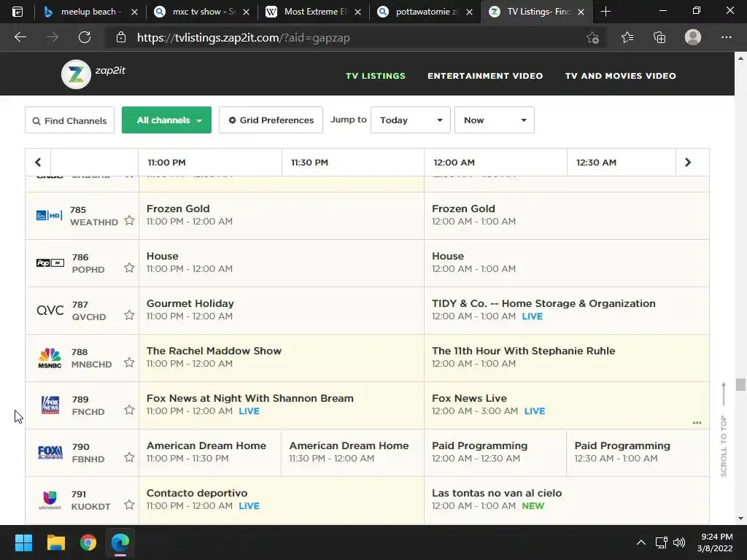Click the MSNBC channel logo
Screen dimensions: 747x560
click(x=50, y=358)
